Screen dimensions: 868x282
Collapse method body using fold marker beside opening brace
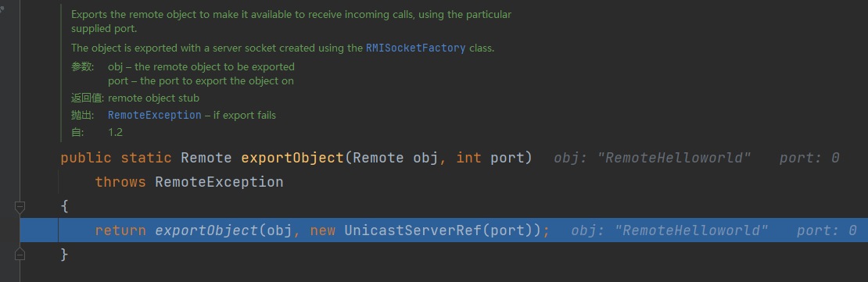pos(20,207)
